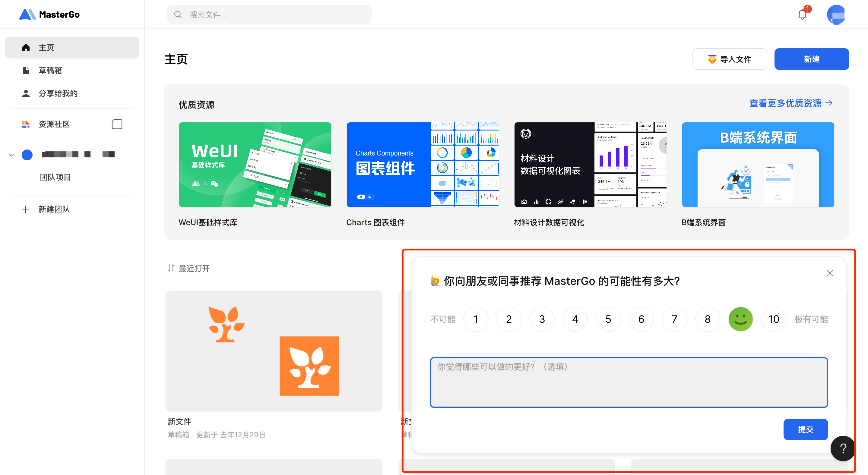Viewport: 868px width, 475px height.
Task: Click the plus icon for 新建团队
Action: 25,209
